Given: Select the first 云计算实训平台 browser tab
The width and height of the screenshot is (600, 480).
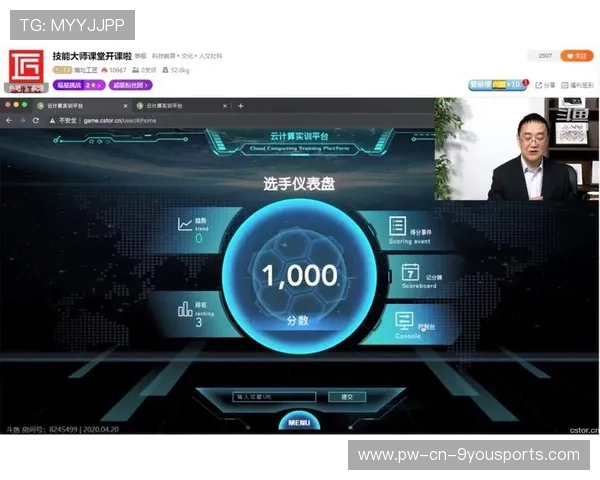Looking at the screenshot, I should pyautogui.click(x=83, y=106).
